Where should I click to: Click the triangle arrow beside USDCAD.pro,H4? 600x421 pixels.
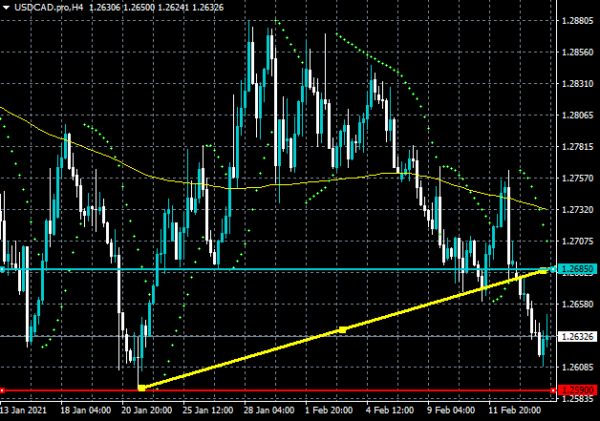(6, 7)
